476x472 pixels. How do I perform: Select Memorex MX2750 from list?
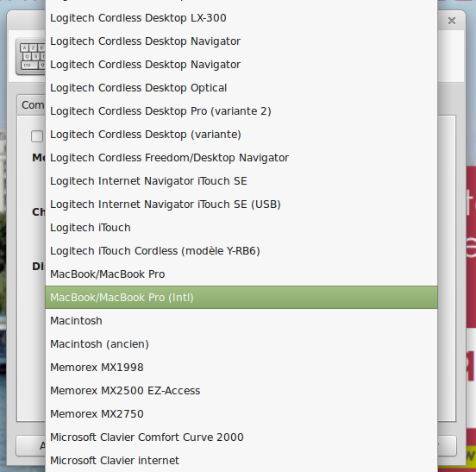pyautogui.click(x=241, y=413)
